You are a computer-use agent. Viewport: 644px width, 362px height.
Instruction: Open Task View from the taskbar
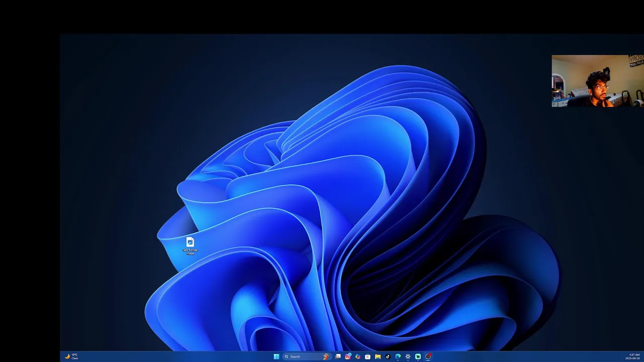[338, 356]
